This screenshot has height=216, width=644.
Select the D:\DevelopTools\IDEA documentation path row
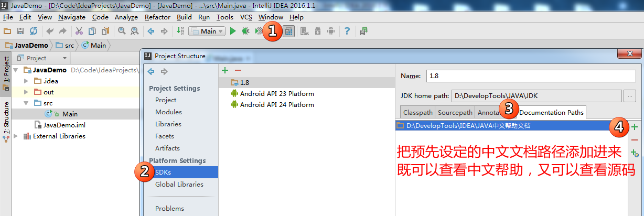tap(512, 126)
